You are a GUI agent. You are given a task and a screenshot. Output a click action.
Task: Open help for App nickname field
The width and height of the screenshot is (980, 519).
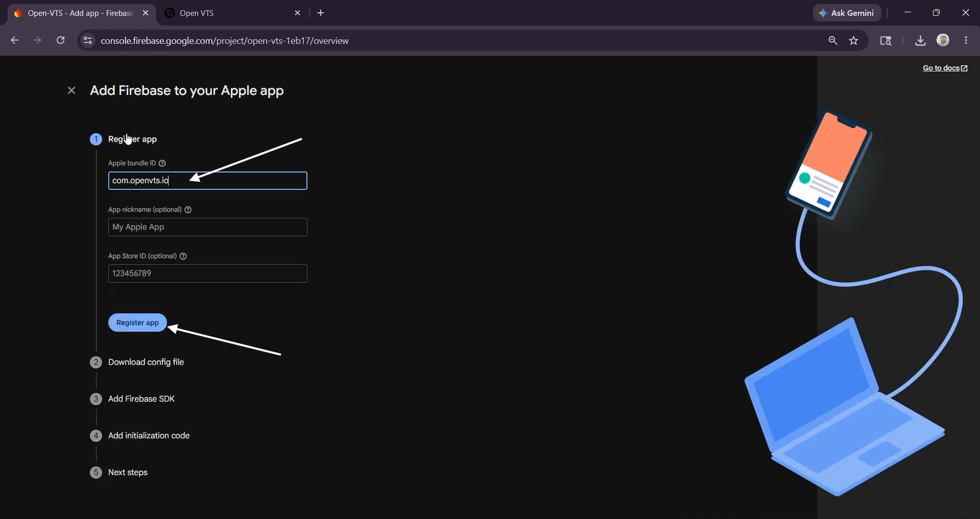[188, 210]
